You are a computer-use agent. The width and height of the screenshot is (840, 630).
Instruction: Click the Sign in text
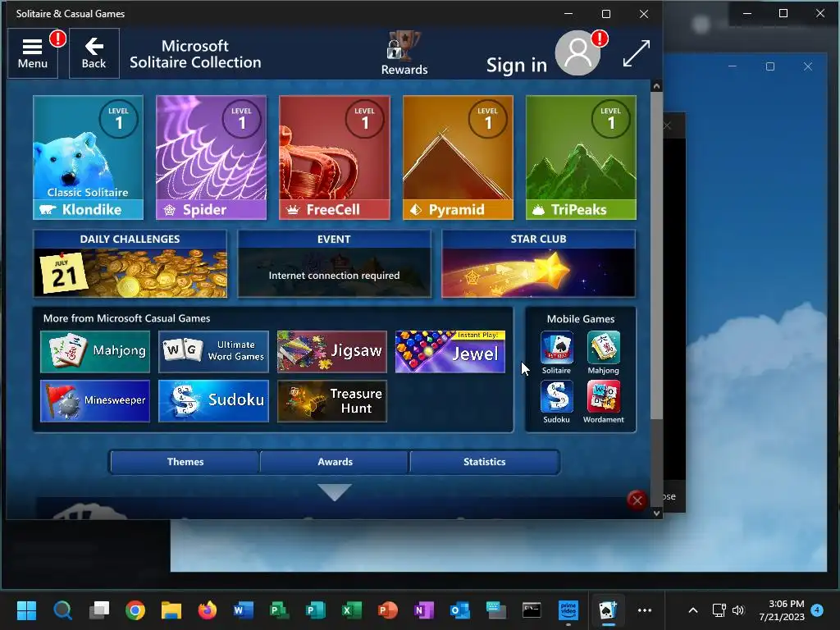pos(517,66)
